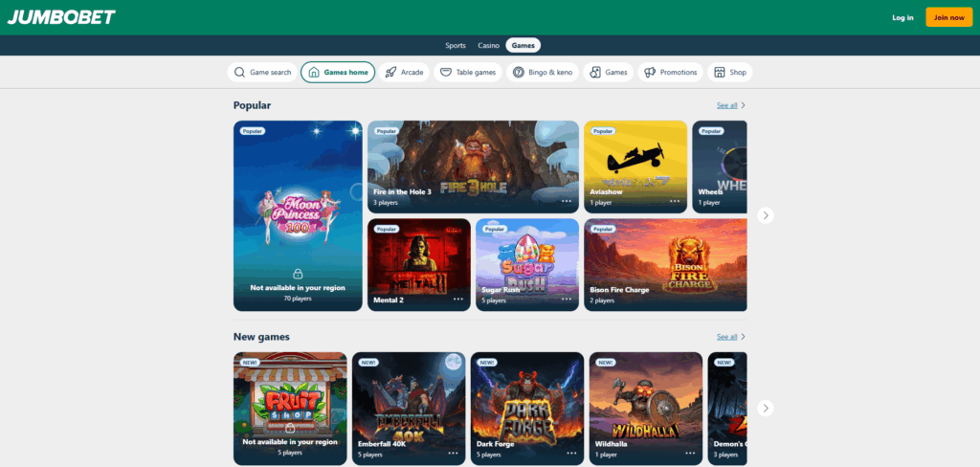
Task: Open See all for Popular games
Action: point(727,105)
